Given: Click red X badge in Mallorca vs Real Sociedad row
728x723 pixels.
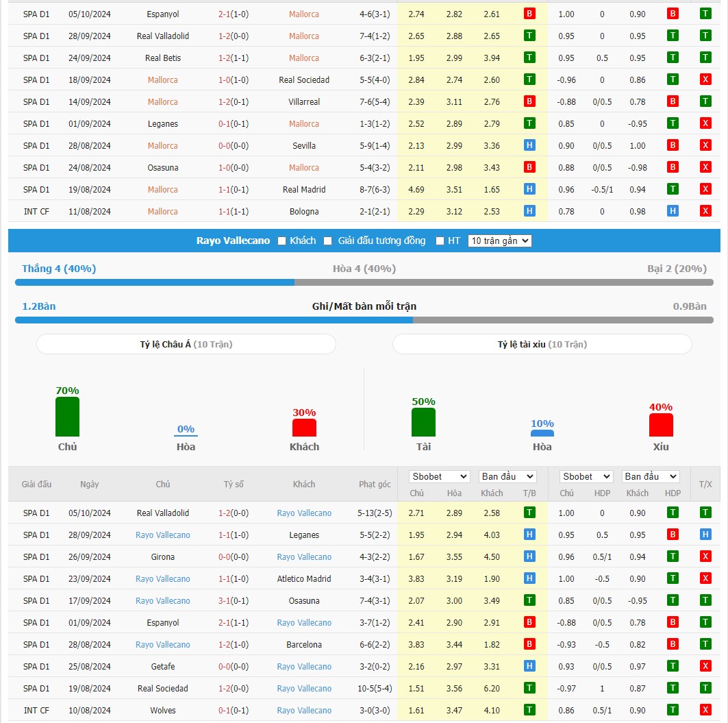Looking at the screenshot, I should pyautogui.click(x=705, y=79).
